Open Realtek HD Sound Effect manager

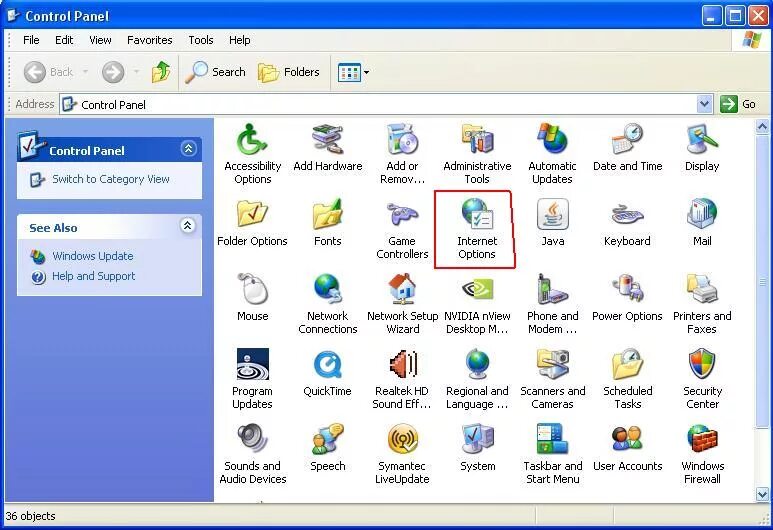pyautogui.click(x=402, y=379)
